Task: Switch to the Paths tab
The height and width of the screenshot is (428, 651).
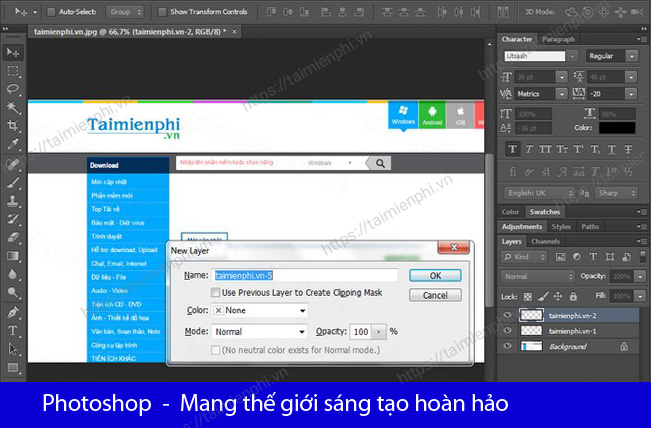Action: [590, 227]
